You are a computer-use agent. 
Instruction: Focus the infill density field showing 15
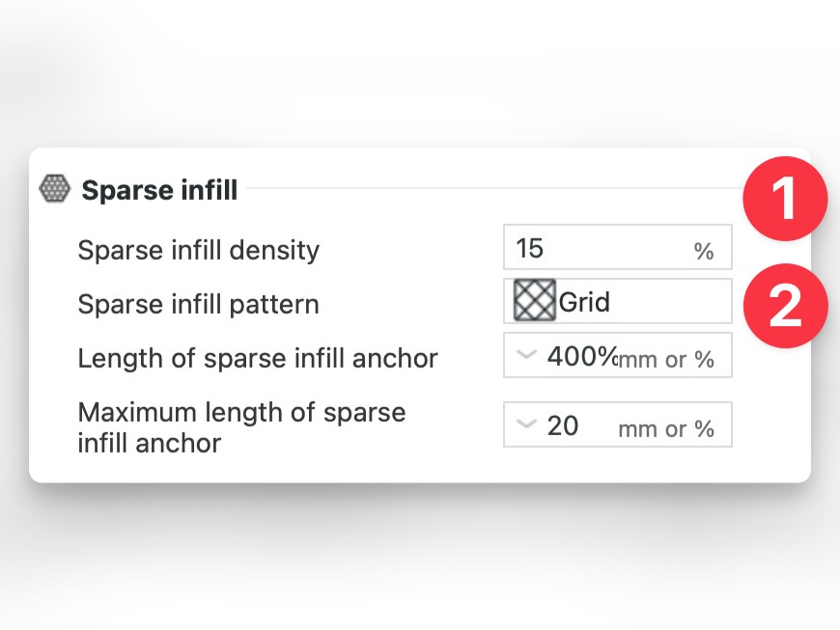(x=579, y=249)
